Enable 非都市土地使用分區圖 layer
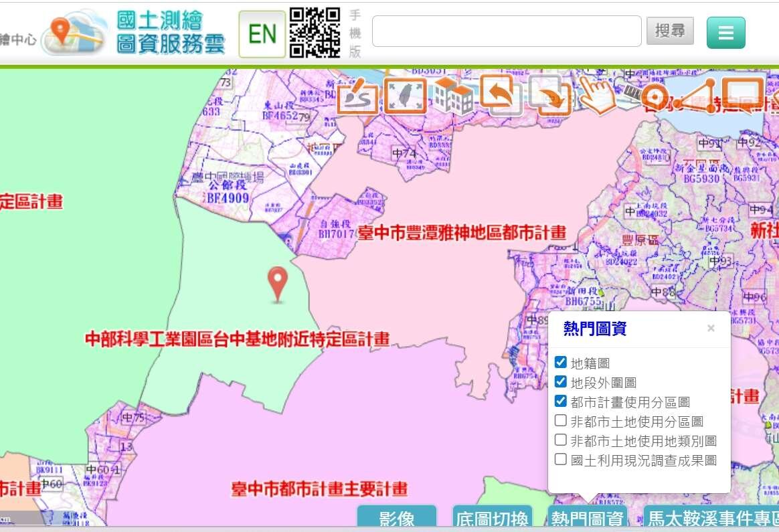Viewport: 779px width, 532px height. pyautogui.click(x=561, y=421)
